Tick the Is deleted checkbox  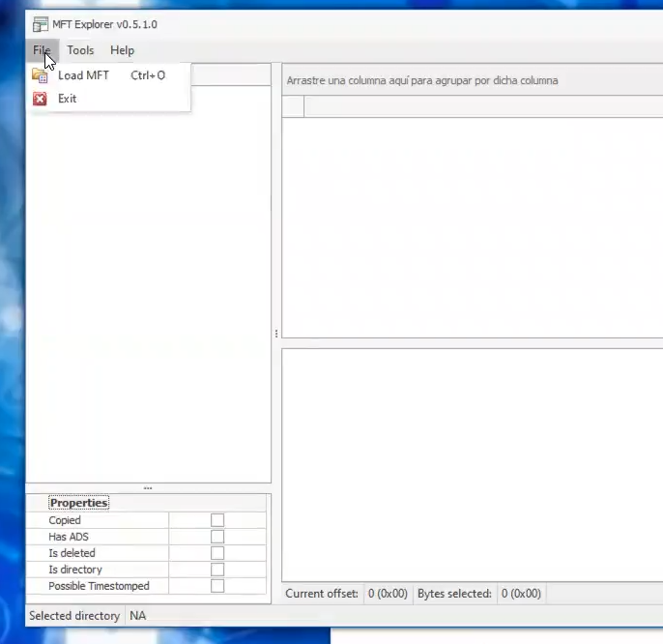(x=217, y=553)
